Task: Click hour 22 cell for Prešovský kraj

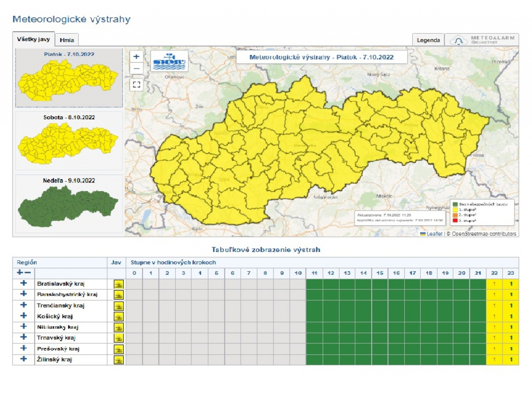Action: [494, 349]
